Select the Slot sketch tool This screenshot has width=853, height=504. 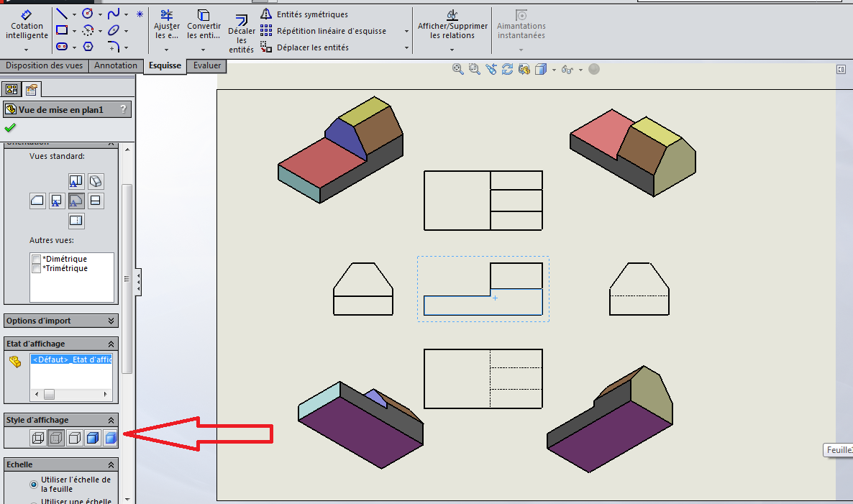point(62,47)
